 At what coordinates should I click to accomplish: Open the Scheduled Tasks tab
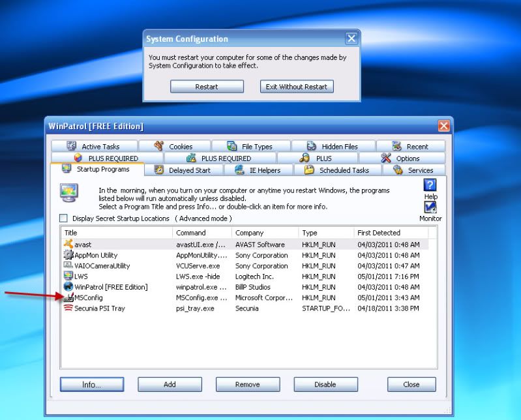pyautogui.click(x=338, y=170)
